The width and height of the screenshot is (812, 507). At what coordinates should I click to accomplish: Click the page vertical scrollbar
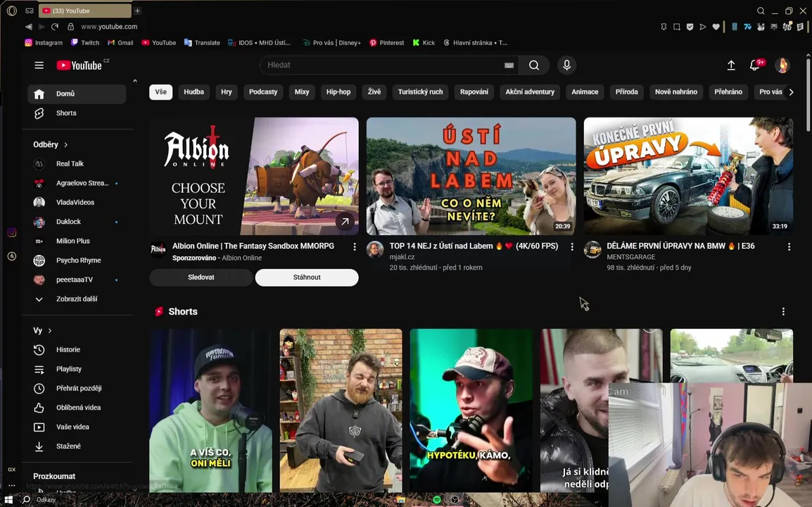808,94
